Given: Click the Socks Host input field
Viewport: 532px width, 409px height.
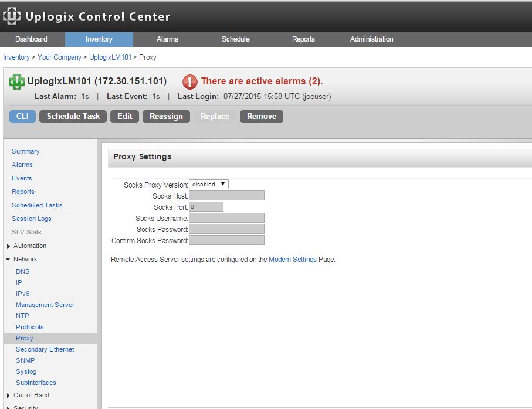Looking at the screenshot, I should coord(226,196).
